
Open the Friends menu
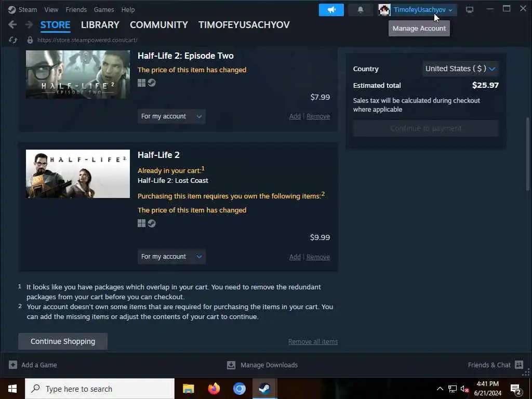coord(76,9)
